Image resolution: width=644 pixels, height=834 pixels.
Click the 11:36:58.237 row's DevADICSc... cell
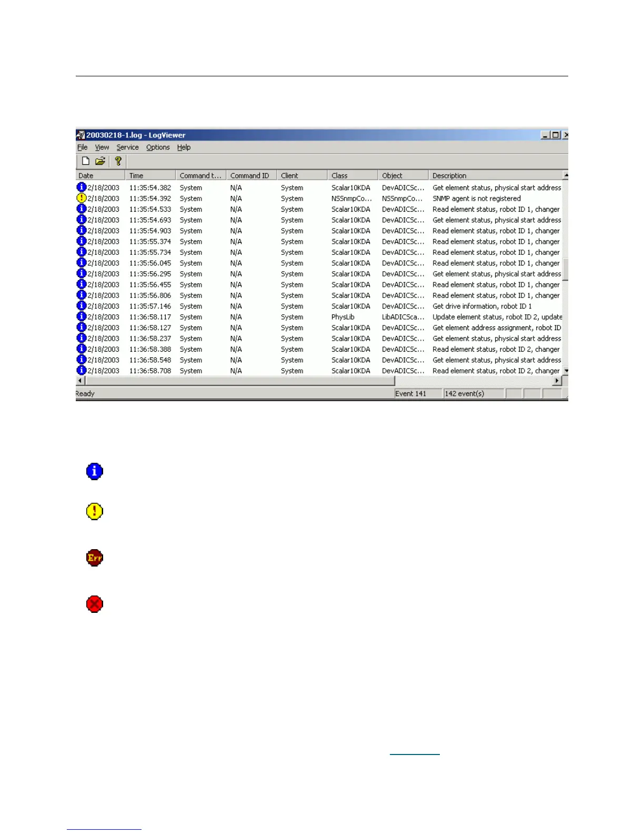point(403,339)
